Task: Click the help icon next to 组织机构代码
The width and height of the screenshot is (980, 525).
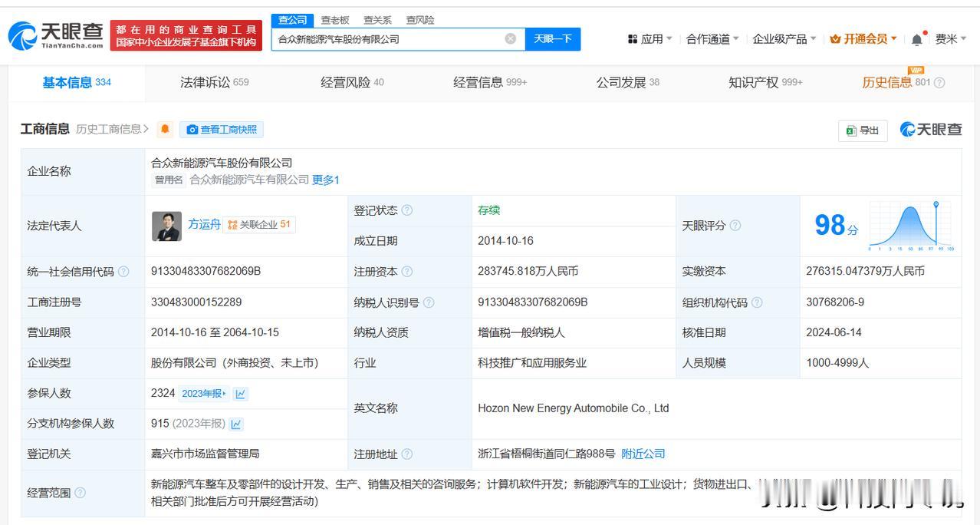Action: pos(757,302)
